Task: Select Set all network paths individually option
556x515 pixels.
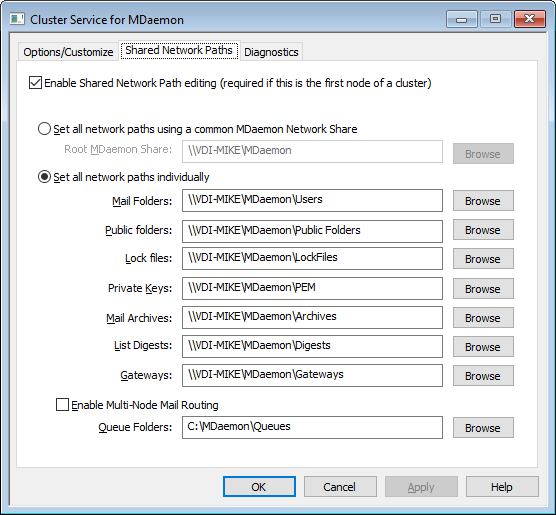Action: (44, 177)
